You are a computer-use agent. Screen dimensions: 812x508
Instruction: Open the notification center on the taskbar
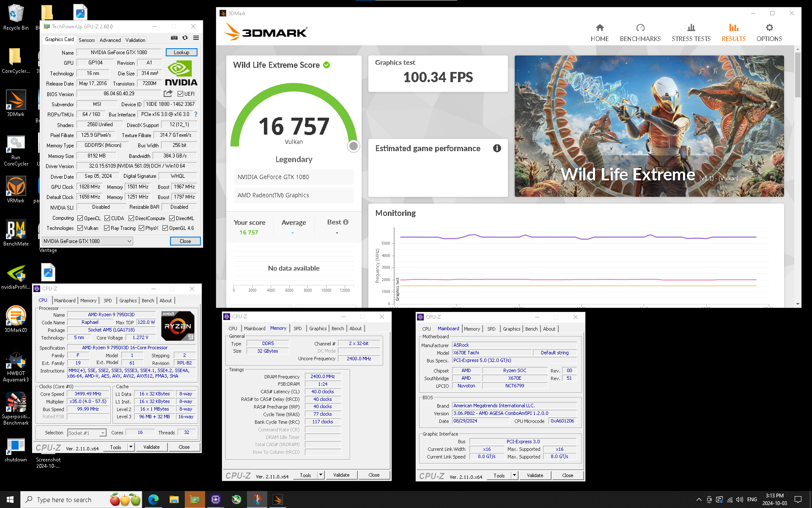point(798,500)
